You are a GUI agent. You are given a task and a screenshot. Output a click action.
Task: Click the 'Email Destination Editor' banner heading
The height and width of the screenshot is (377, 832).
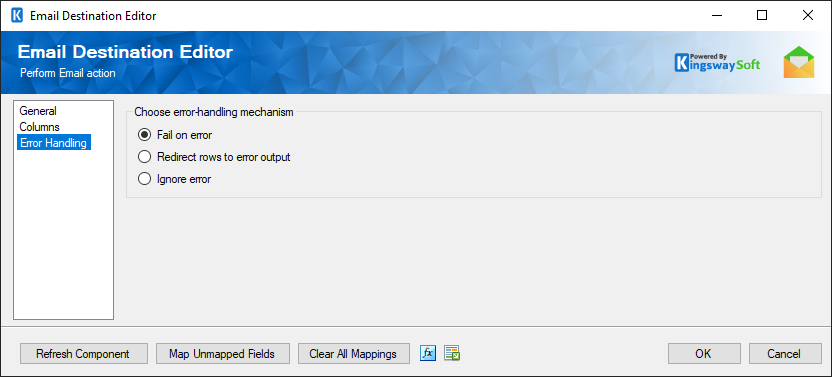pyautogui.click(x=125, y=52)
